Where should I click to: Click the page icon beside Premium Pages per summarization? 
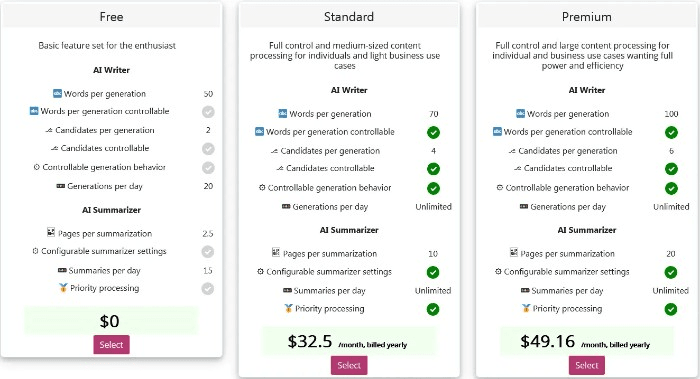pos(514,253)
